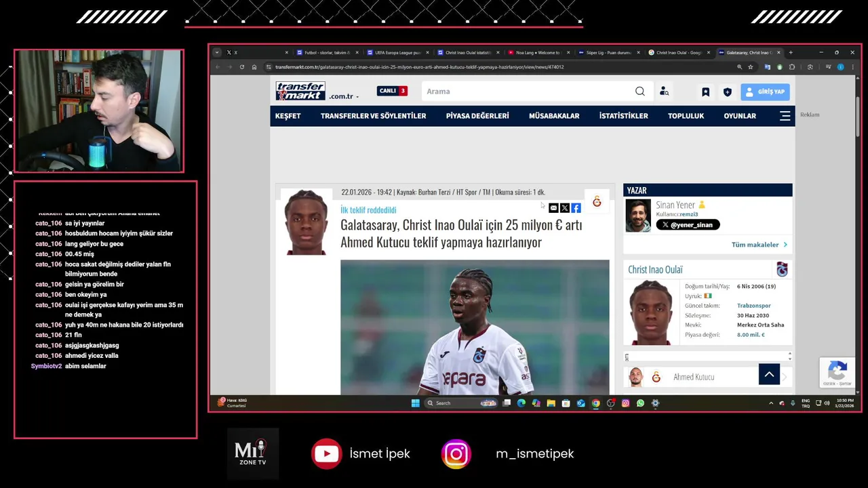The image size is (868, 488).
Task: Open the Trabzonspor current team link
Action: (754, 306)
